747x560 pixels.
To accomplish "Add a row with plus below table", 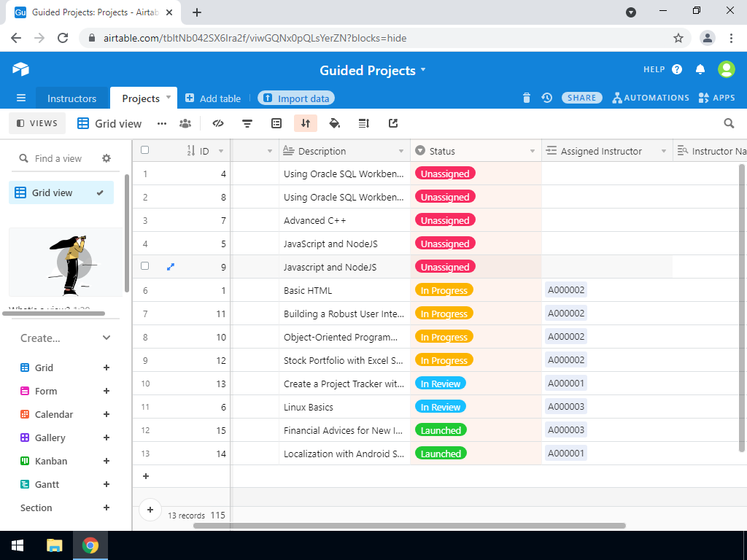I will point(146,476).
